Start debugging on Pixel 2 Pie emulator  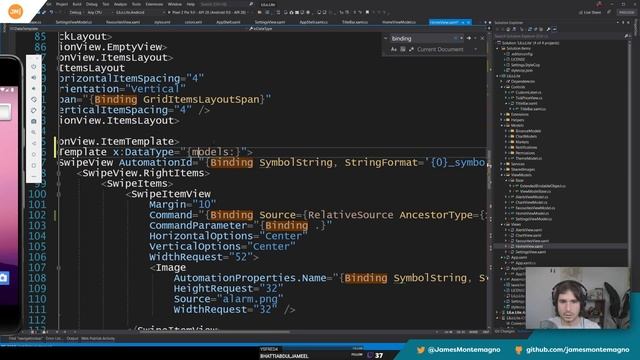208,13
